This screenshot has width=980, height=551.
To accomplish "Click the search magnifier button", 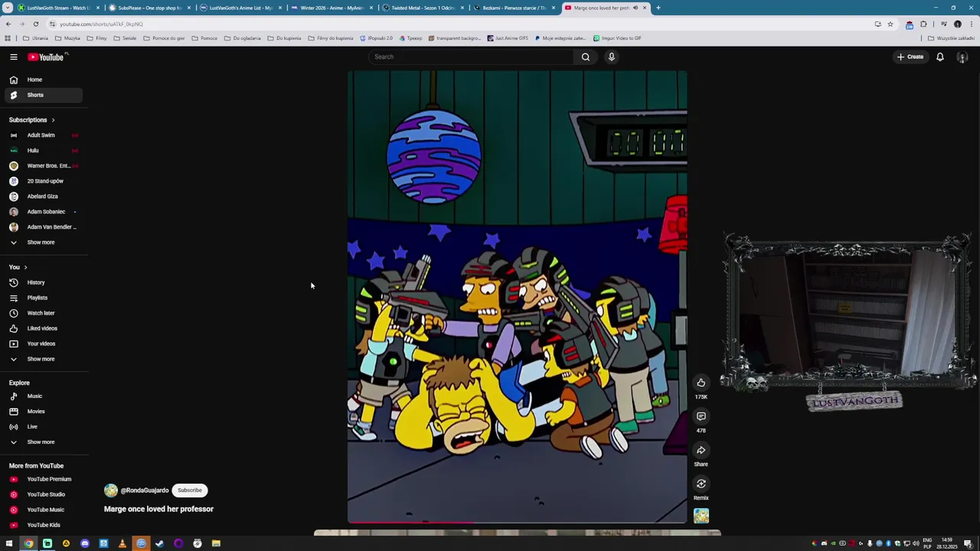I will [586, 57].
